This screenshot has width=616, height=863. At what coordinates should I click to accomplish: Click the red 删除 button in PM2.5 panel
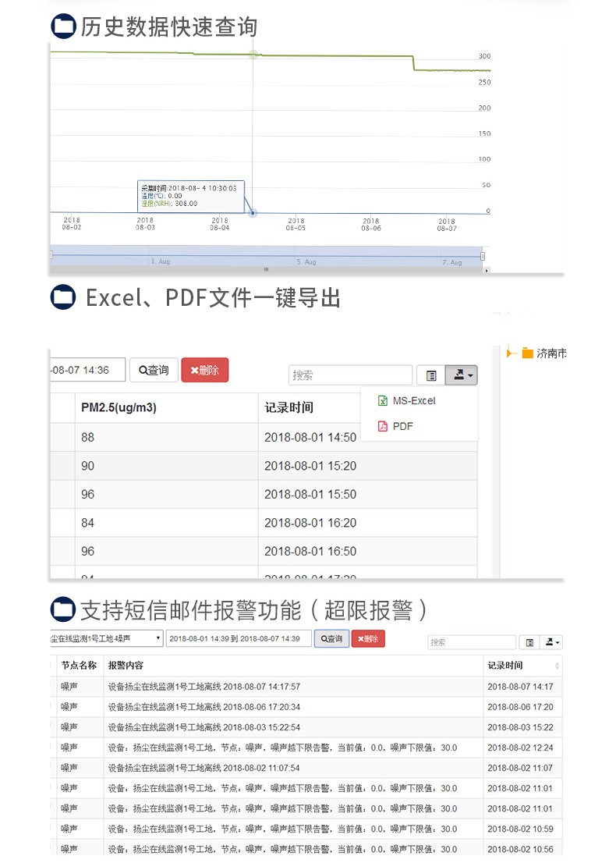[x=204, y=370]
